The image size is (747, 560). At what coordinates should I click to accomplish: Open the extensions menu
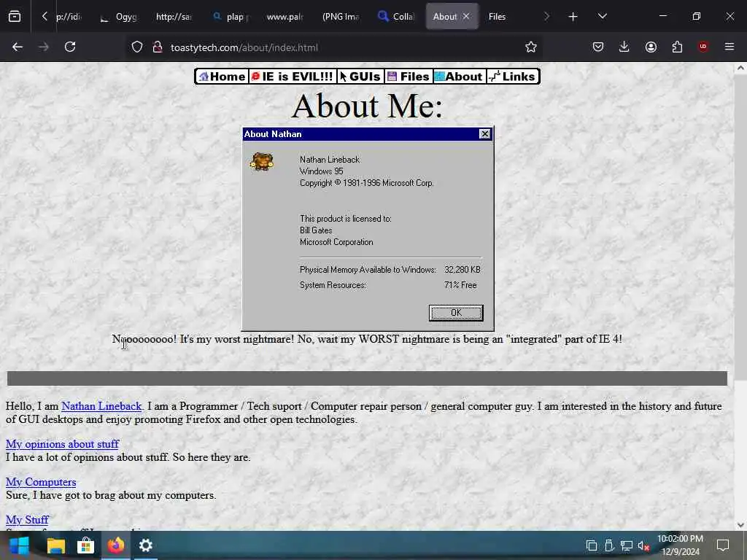click(x=677, y=47)
